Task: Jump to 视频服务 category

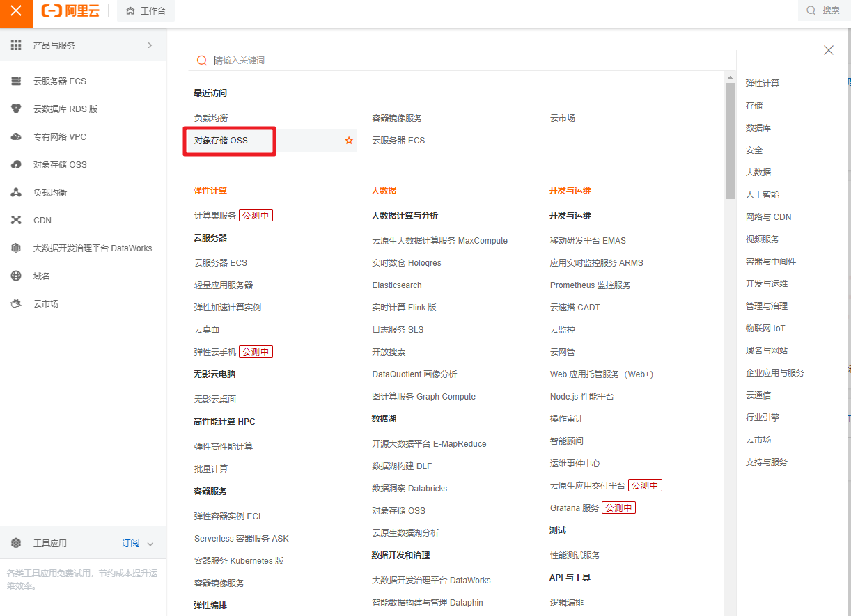Action: tap(763, 239)
